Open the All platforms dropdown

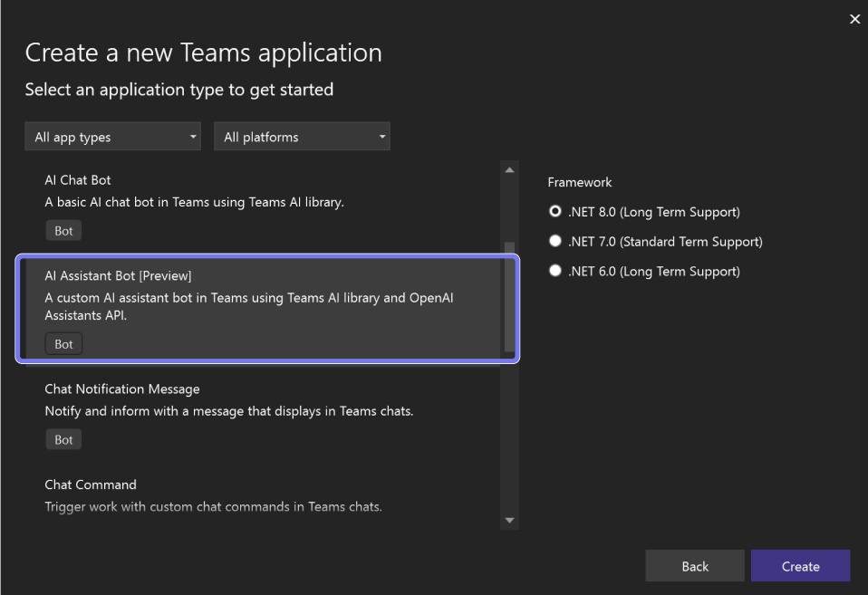click(302, 138)
